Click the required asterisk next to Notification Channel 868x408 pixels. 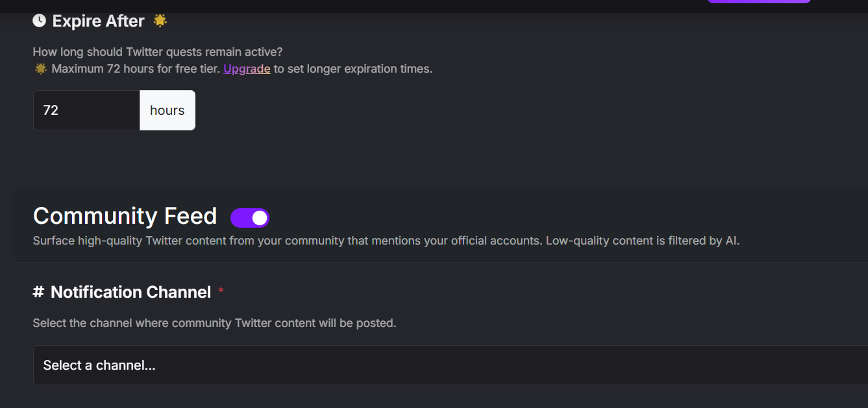(x=220, y=291)
